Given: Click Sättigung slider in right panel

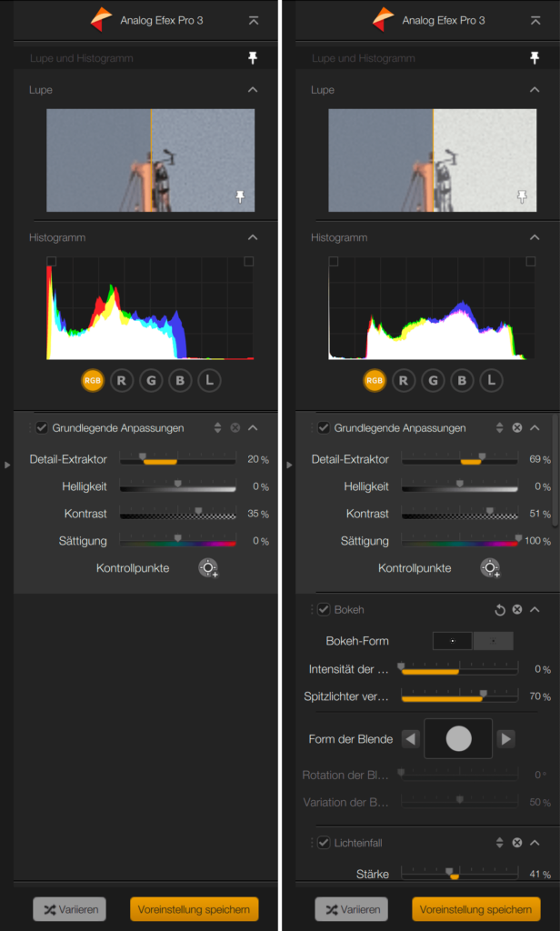Looking at the screenshot, I should 460,541.
